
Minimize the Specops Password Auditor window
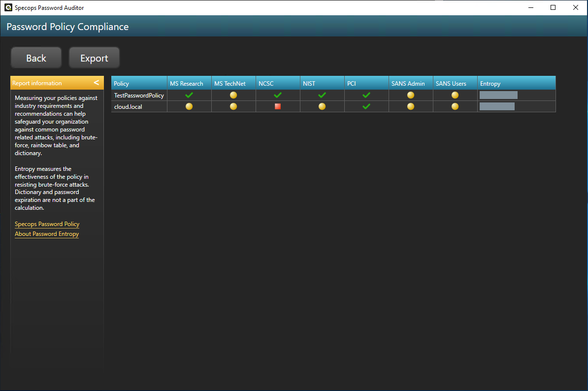530,7
